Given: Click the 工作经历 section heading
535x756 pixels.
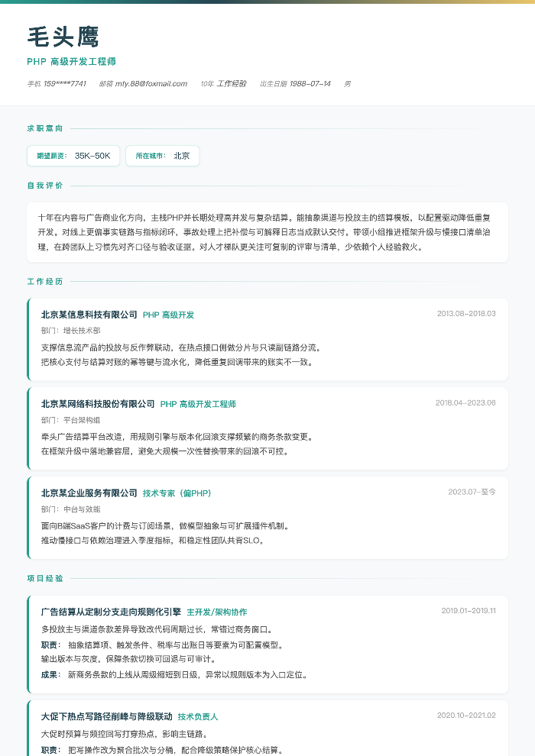Looking at the screenshot, I should tap(45, 281).
